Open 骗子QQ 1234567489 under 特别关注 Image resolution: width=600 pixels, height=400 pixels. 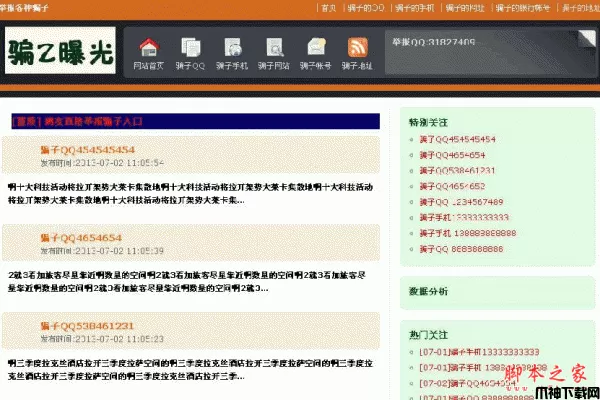pyautogui.click(x=461, y=202)
